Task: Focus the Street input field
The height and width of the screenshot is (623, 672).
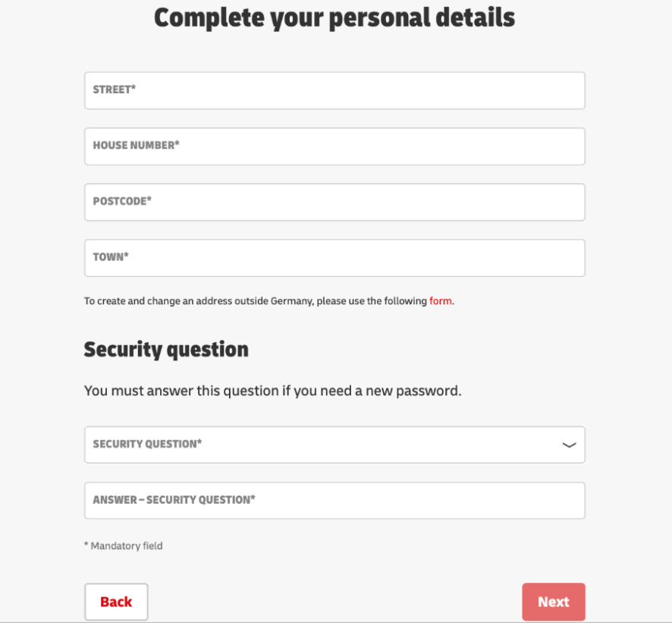Action: click(334, 90)
